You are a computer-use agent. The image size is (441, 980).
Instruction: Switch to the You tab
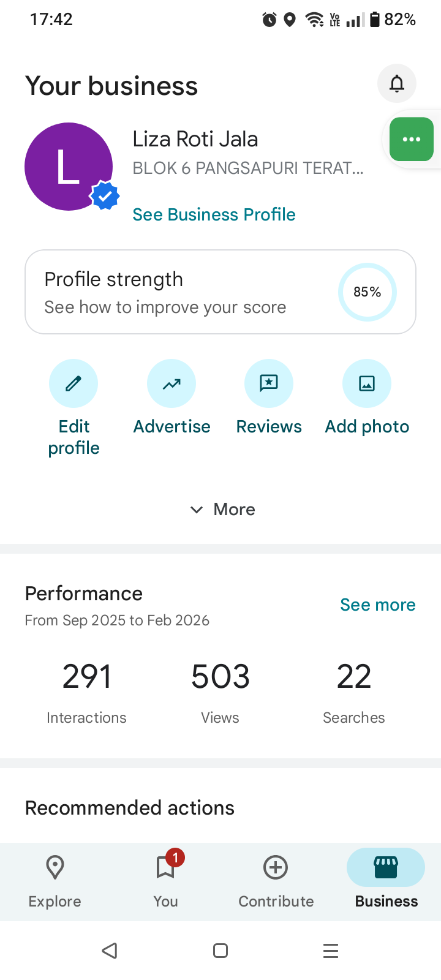[165, 881]
